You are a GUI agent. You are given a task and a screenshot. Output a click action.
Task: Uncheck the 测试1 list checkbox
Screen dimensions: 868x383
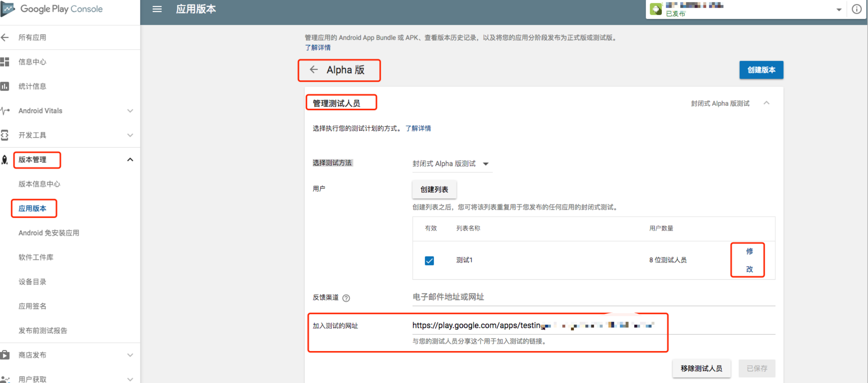coord(429,260)
